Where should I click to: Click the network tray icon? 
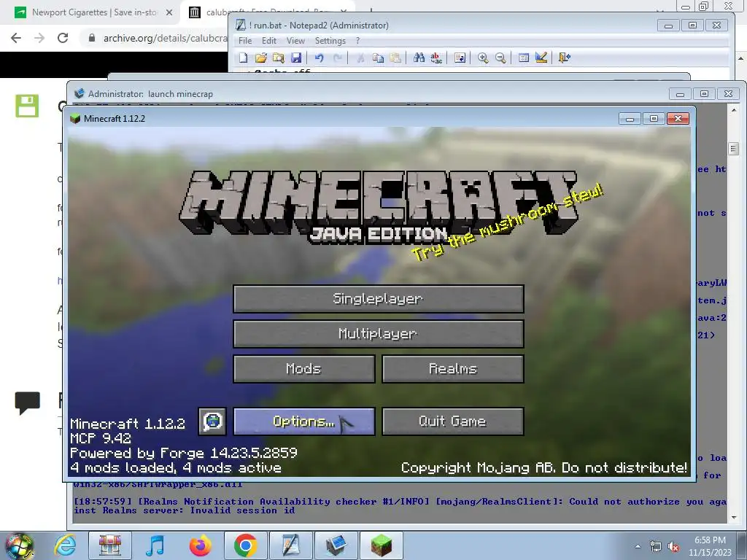656,547
